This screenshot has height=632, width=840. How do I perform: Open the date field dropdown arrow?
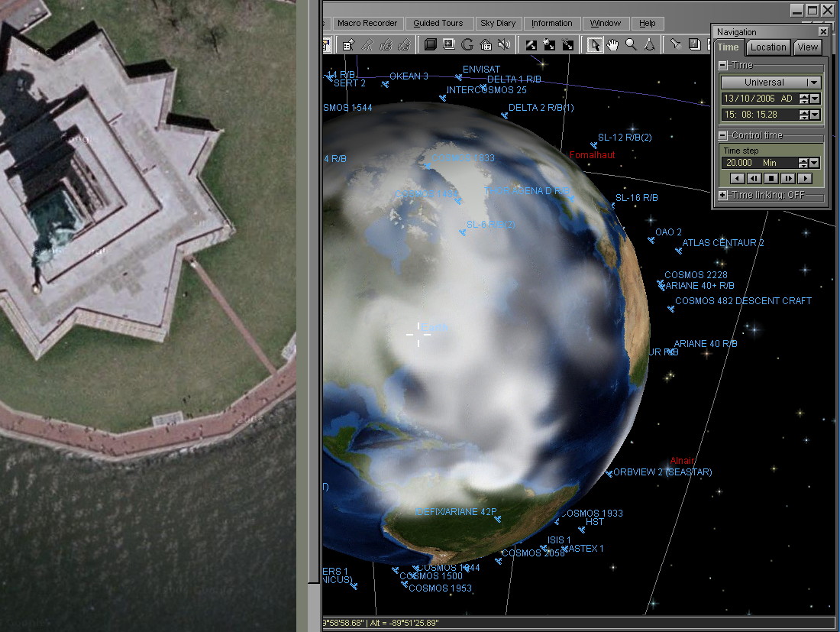(x=815, y=99)
